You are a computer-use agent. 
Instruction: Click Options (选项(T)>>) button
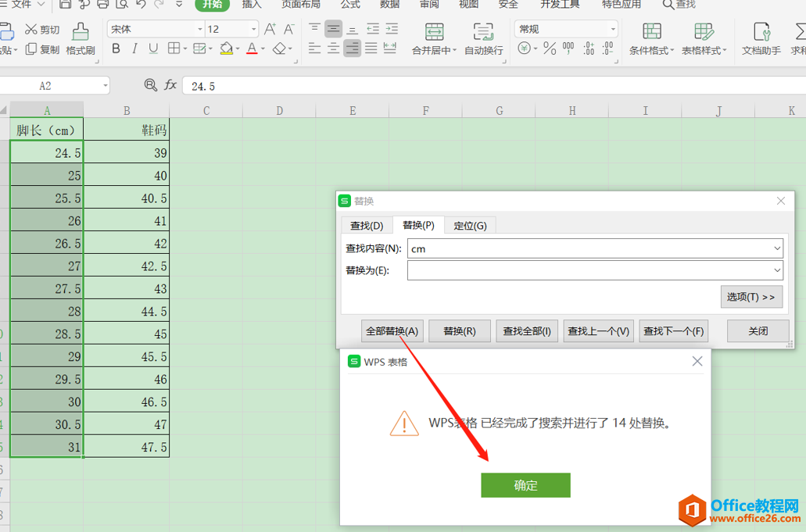[x=751, y=297]
